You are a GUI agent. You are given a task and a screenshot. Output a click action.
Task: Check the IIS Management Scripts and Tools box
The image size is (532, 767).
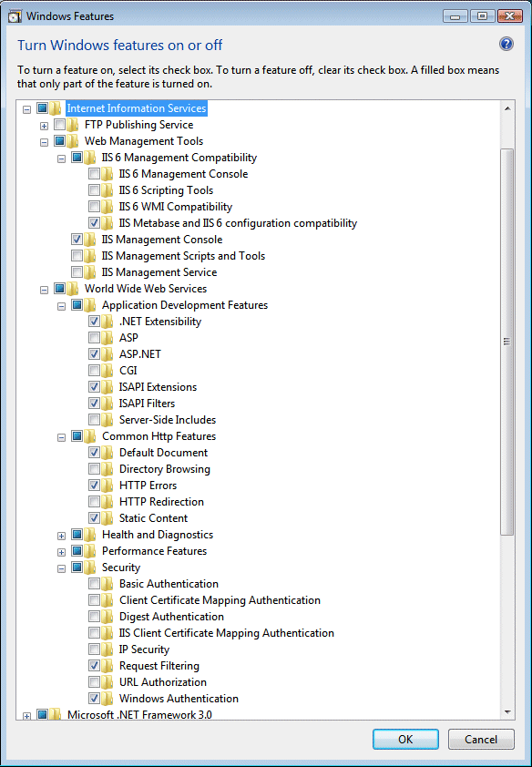tap(77, 255)
